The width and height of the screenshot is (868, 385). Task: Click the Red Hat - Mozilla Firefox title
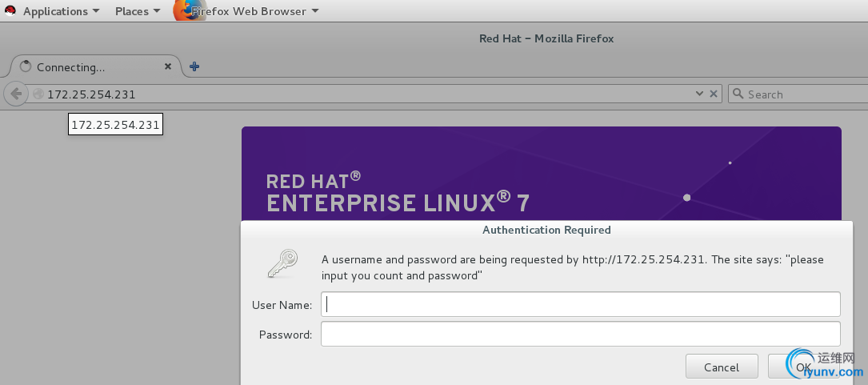[x=546, y=38]
